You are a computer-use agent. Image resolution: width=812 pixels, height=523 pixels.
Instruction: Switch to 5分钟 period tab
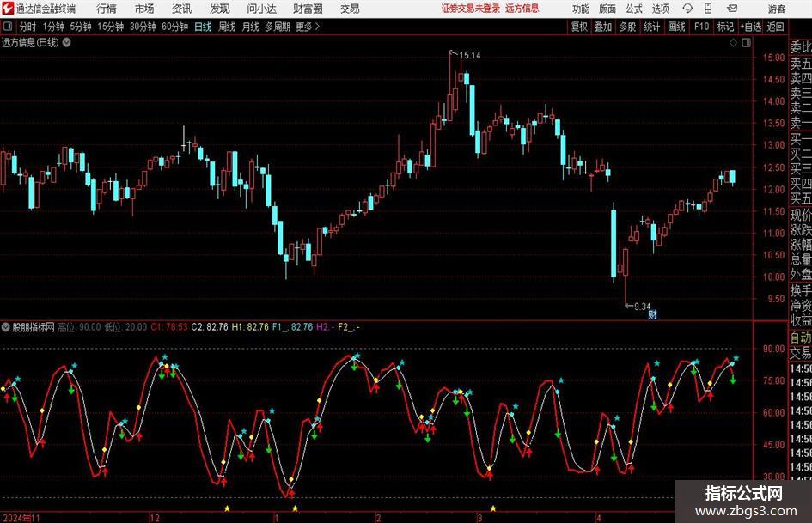(81, 27)
